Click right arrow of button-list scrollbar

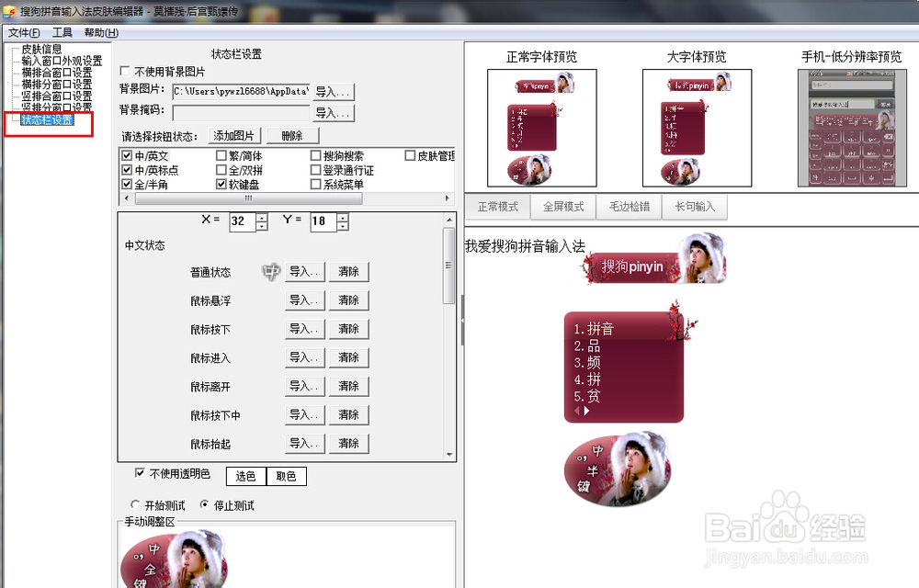pyautogui.click(x=448, y=198)
